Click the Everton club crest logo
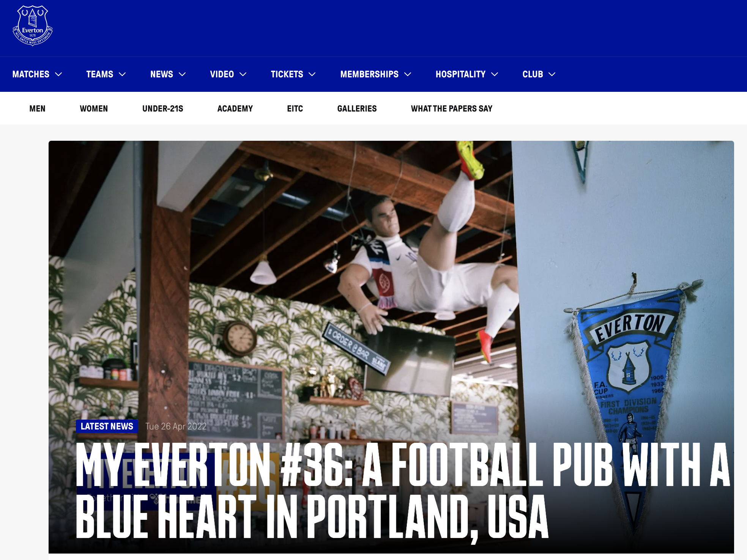Image resolution: width=747 pixels, height=560 pixels. 33,26
